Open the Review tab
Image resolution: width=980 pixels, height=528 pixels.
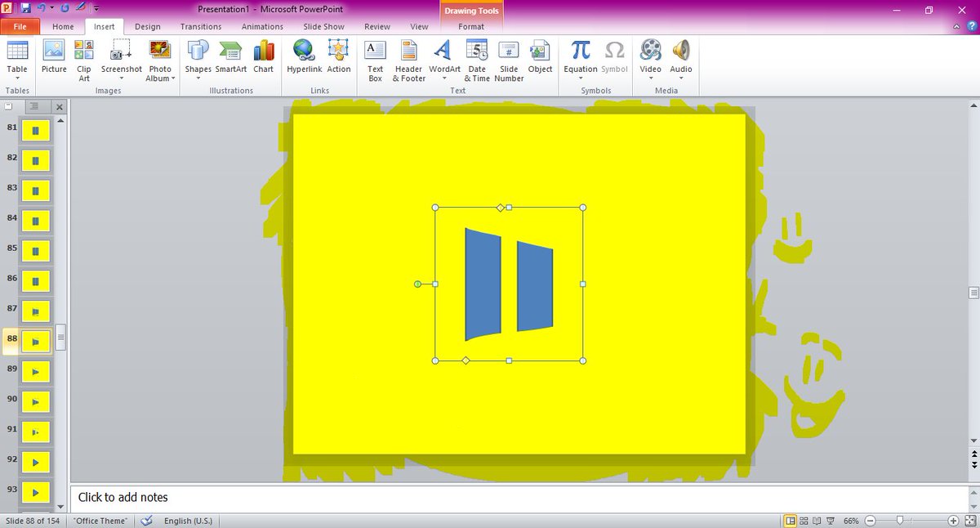[377, 26]
